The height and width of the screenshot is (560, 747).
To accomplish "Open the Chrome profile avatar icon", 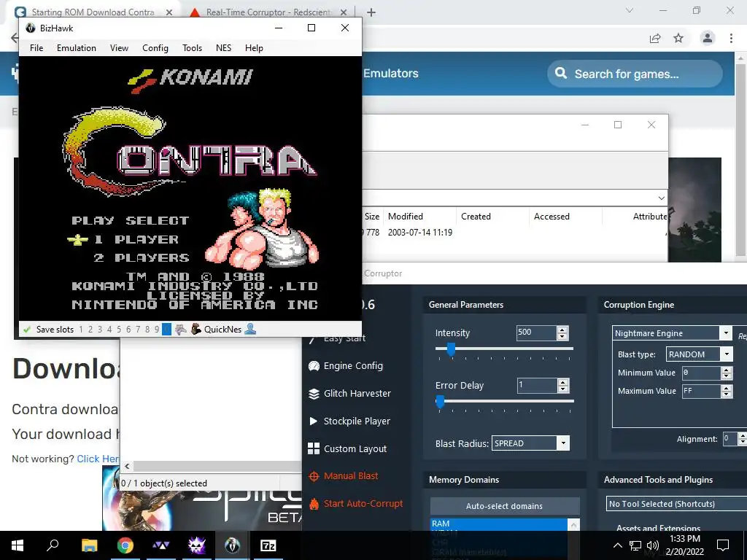I will [x=708, y=38].
